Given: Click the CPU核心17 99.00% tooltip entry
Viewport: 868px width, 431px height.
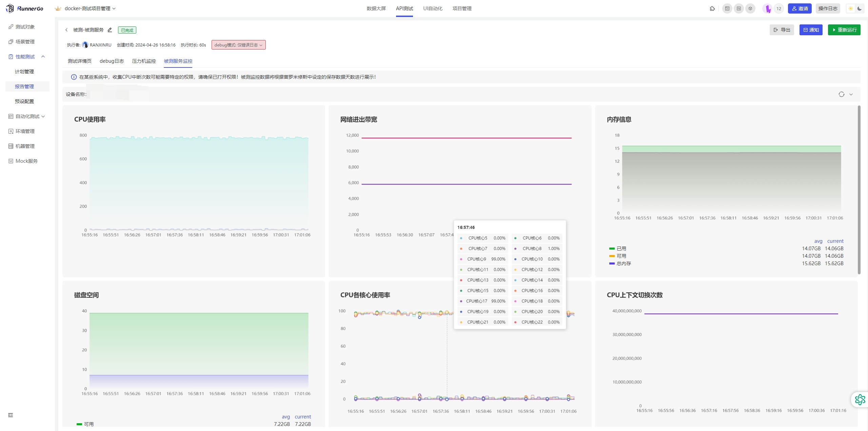Looking at the screenshot, I should (482, 301).
